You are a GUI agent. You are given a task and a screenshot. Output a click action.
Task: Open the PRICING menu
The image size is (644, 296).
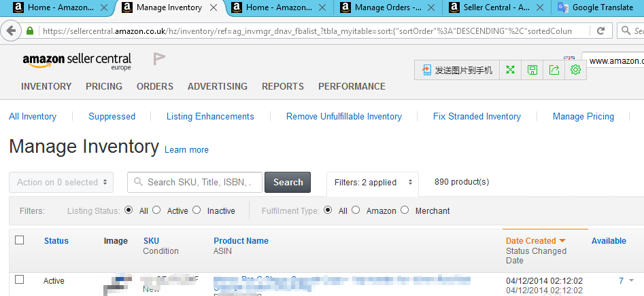pos(104,86)
